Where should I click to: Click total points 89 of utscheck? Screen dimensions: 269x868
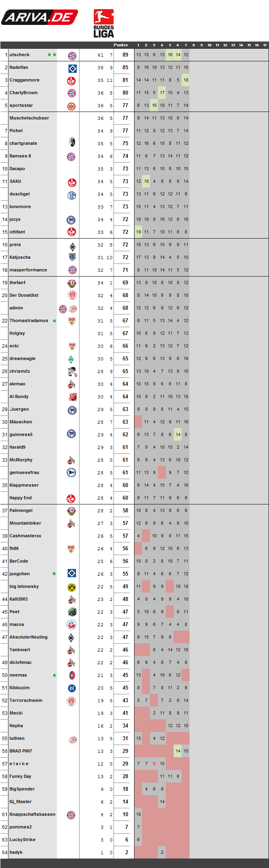125,55
